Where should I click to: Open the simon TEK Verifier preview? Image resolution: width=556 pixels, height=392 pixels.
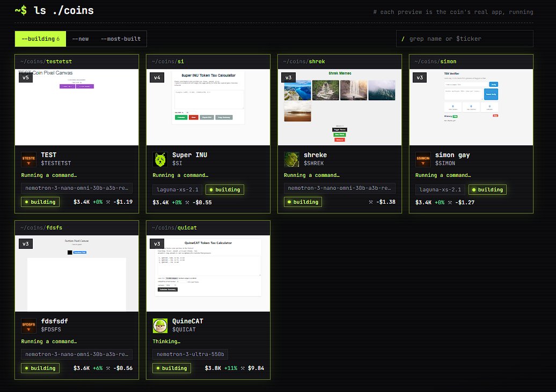[x=471, y=107]
